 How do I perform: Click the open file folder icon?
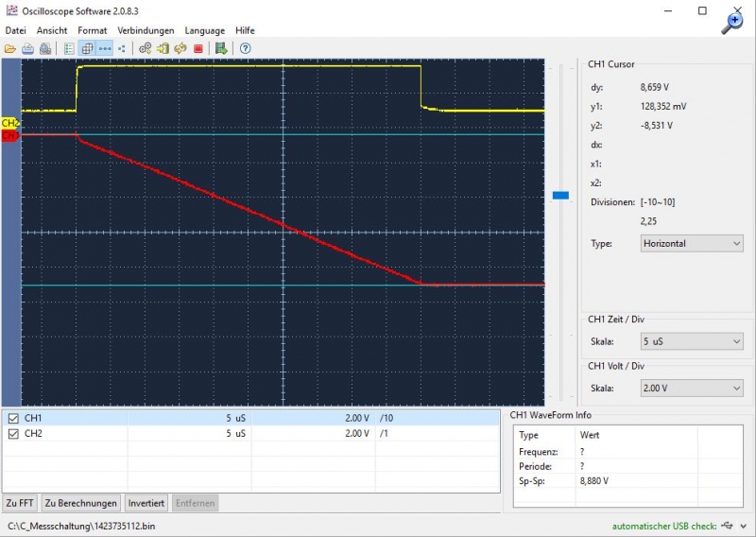coord(10,48)
